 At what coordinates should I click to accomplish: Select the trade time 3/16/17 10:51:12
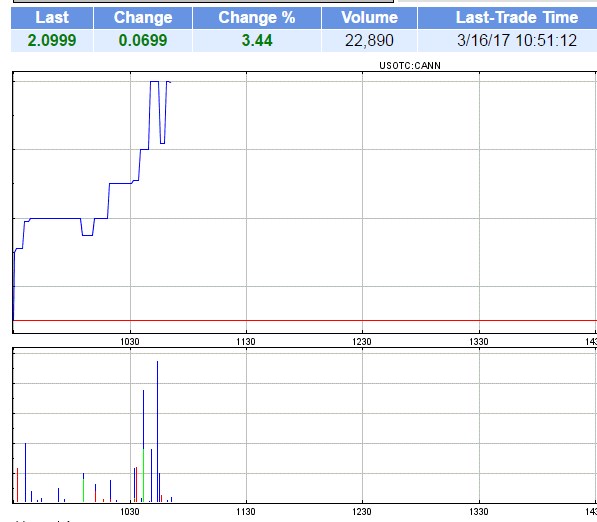517,40
